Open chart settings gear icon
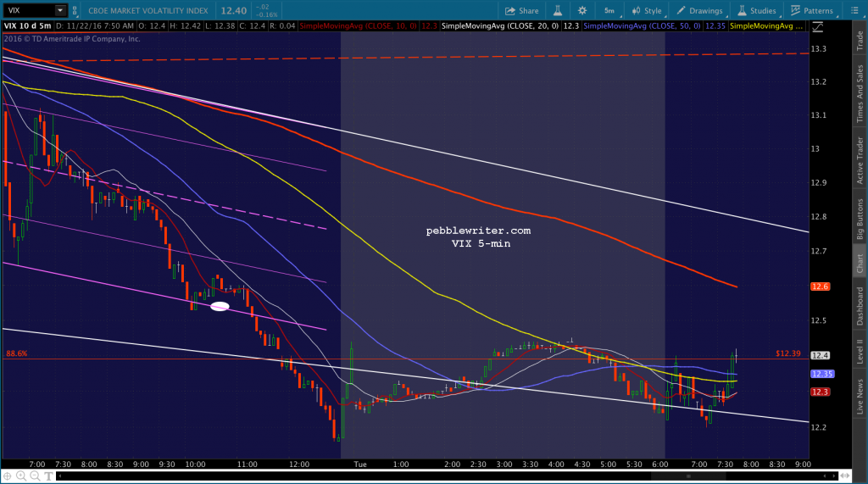This screenshot has width=868, height=484. coord(582,10)
